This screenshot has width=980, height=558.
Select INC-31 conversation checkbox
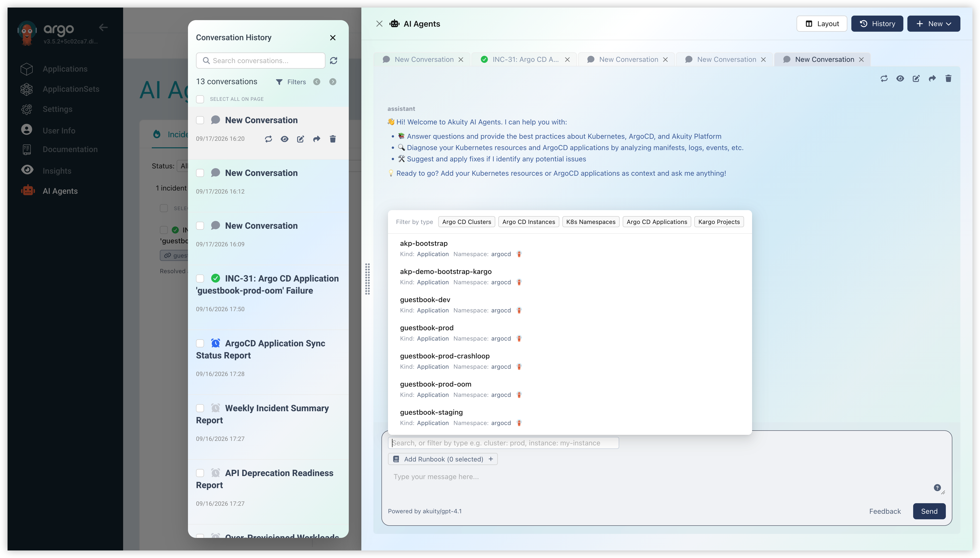(x=200, y=278)
